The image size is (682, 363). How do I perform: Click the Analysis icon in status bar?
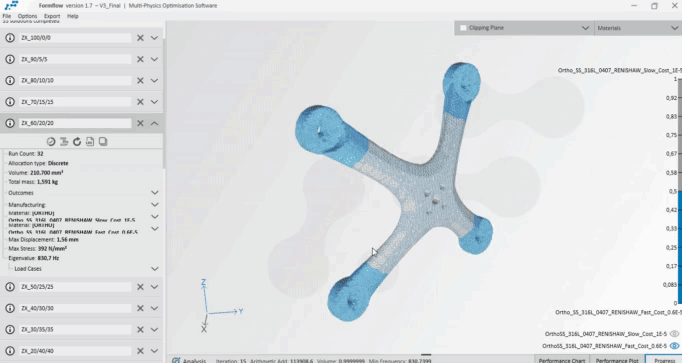(x=176, y=360)
